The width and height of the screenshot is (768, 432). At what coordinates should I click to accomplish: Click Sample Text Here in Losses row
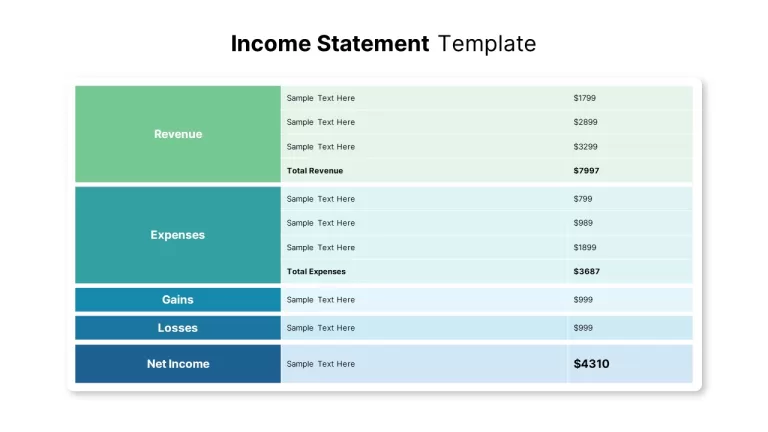point(321,328)
